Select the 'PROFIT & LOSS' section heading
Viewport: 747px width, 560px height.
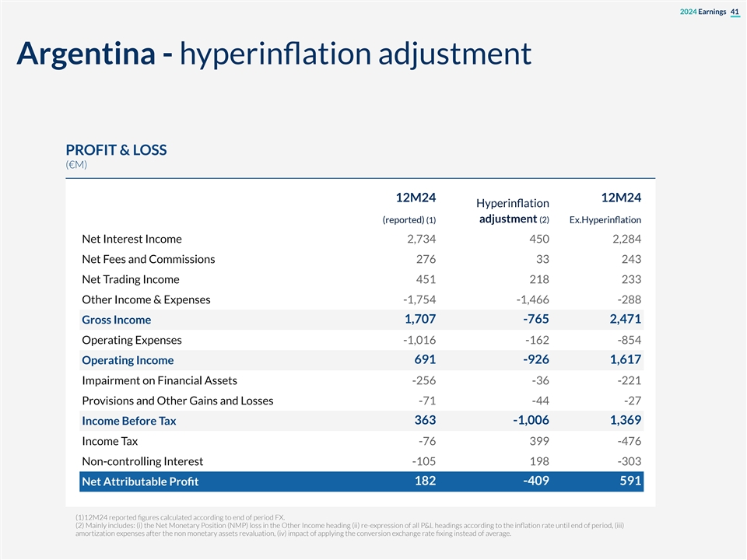tap(116, 150)
